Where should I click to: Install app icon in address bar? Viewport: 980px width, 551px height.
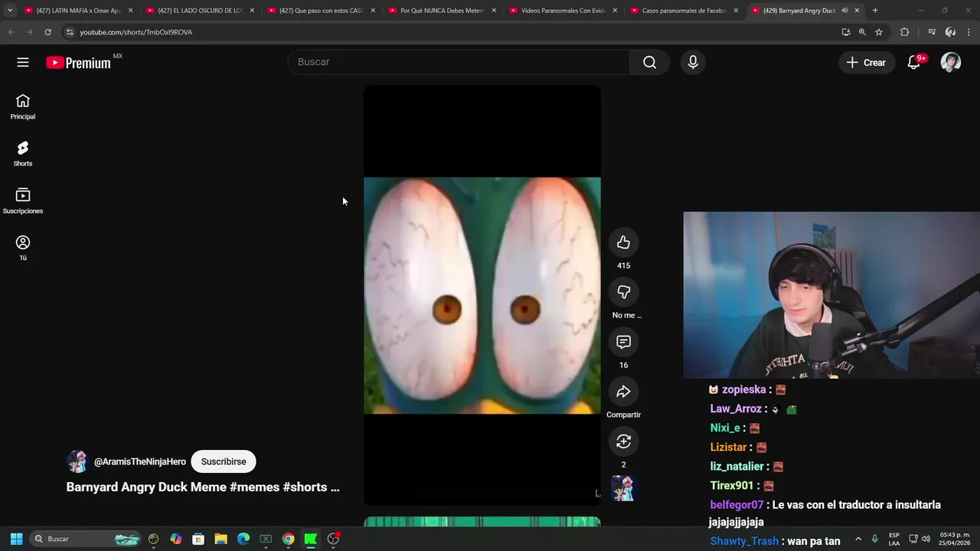click(846, 32)
